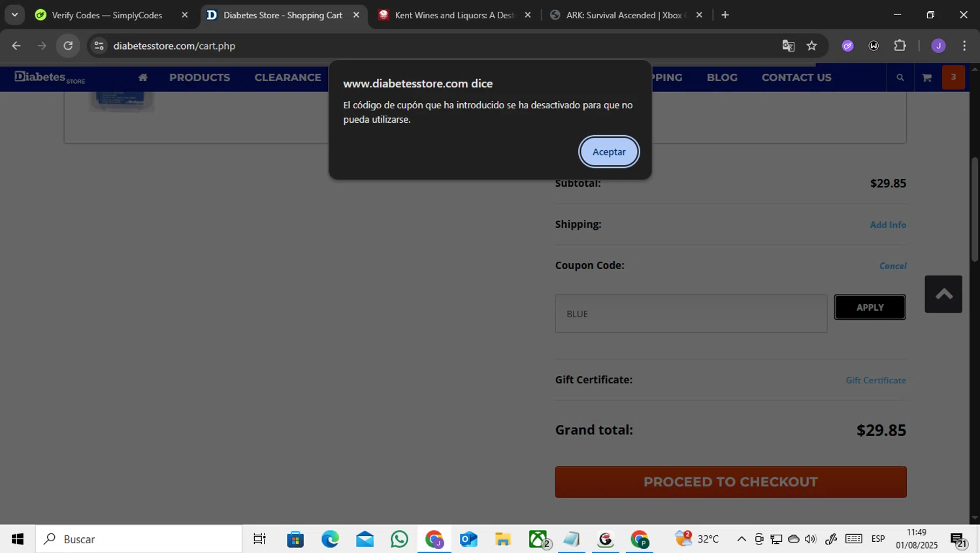Open Microsoft Store from the taskbar
Screen dimensions: 980x553
[295, 539]
